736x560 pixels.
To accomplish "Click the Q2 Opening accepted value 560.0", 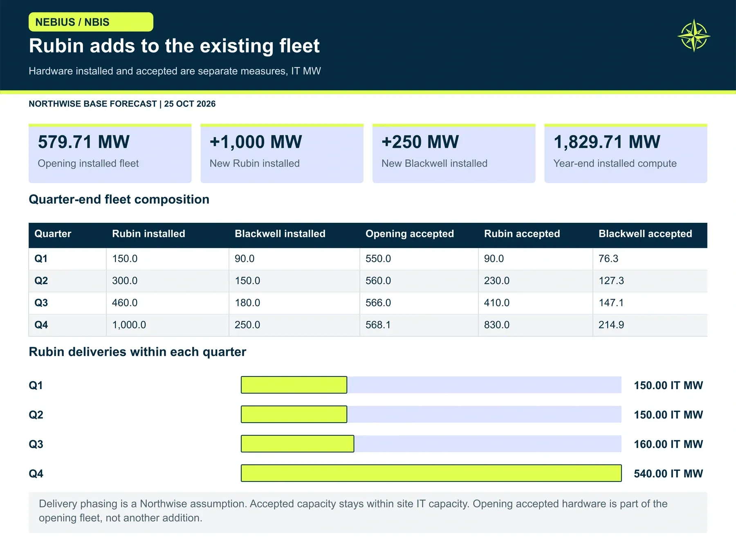I will tap(378, 281).
